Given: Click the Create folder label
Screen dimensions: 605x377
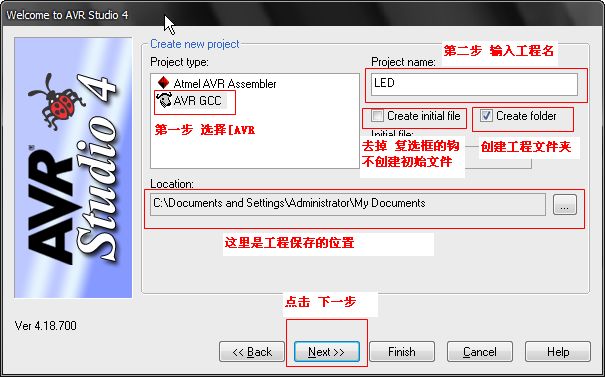Looking at the screenshot, I should pyautogui.click(x=526, y=116).
